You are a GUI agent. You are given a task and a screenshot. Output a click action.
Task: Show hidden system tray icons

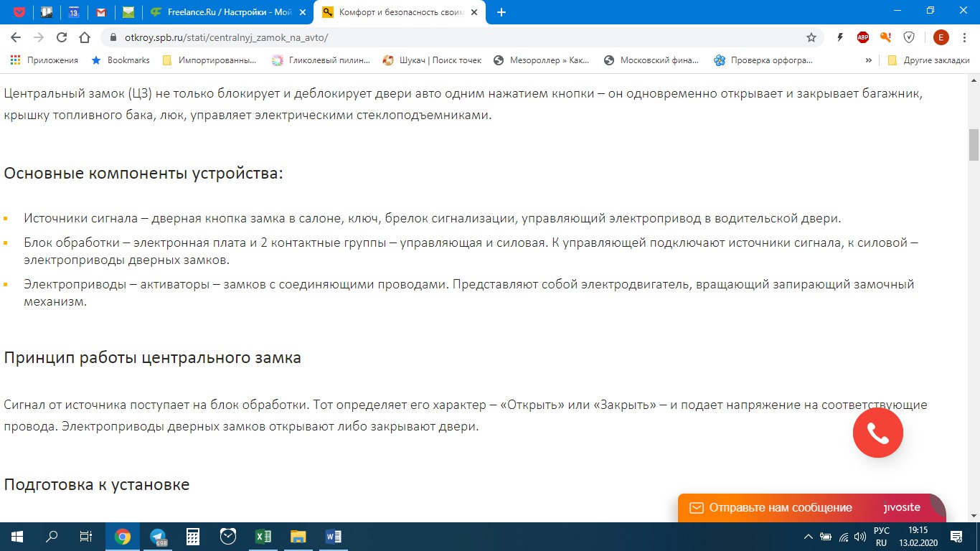tap(809, 537)
